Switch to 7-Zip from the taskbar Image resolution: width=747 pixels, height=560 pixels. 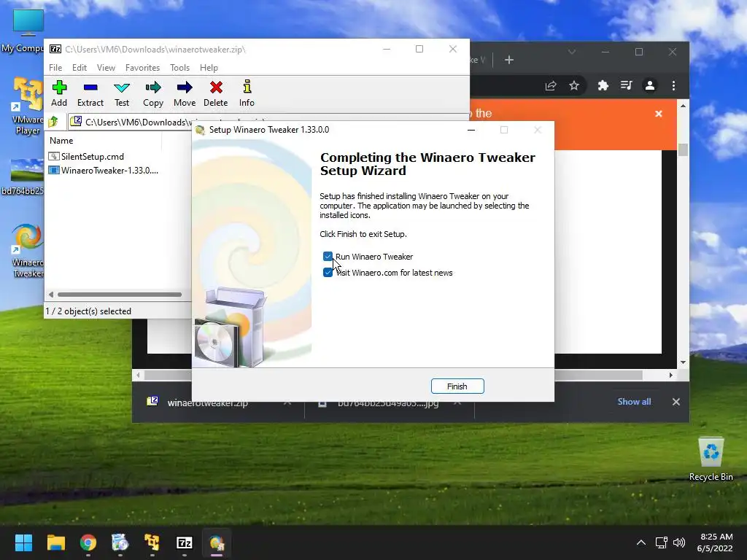tap(185, 542)
